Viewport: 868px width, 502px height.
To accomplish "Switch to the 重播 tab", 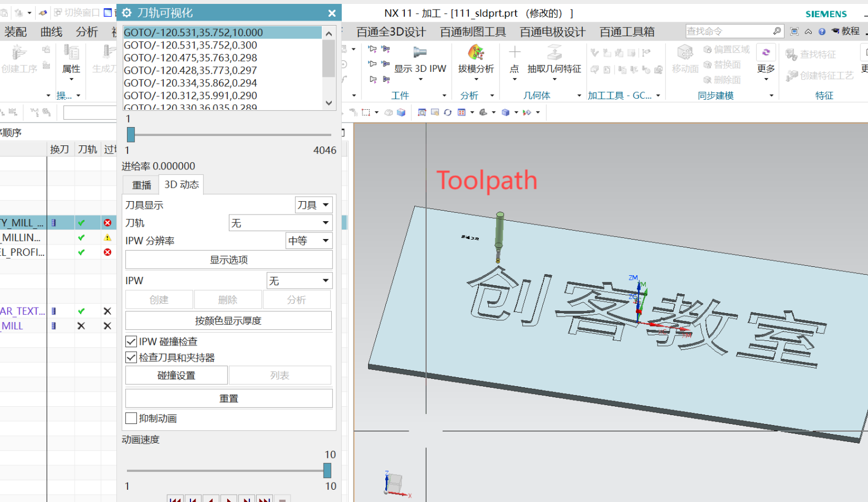I will click(141, 185).
